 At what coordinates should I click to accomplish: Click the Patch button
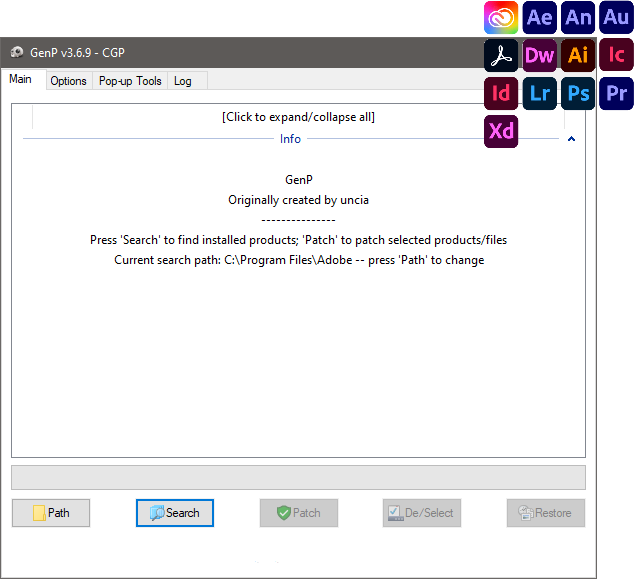coord(299,513)
